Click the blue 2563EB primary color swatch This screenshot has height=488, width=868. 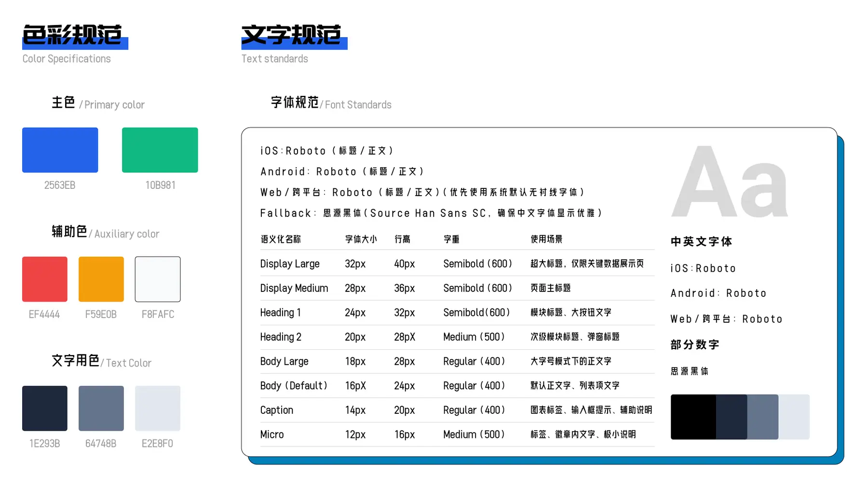(60, 150)
